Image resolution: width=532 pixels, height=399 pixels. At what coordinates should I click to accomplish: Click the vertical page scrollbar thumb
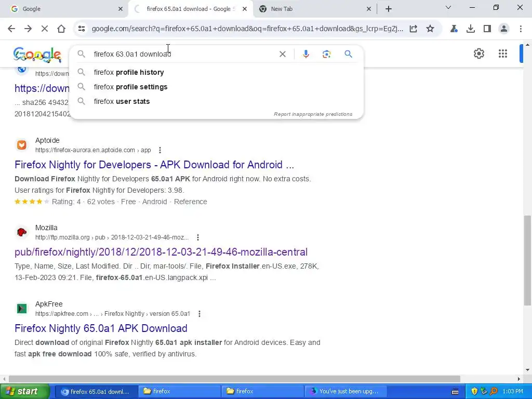pyautogui.click(x=527, y=260)
